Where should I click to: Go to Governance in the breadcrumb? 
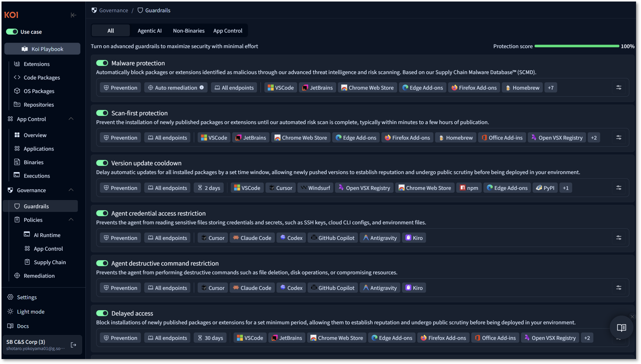pos(114,10)
